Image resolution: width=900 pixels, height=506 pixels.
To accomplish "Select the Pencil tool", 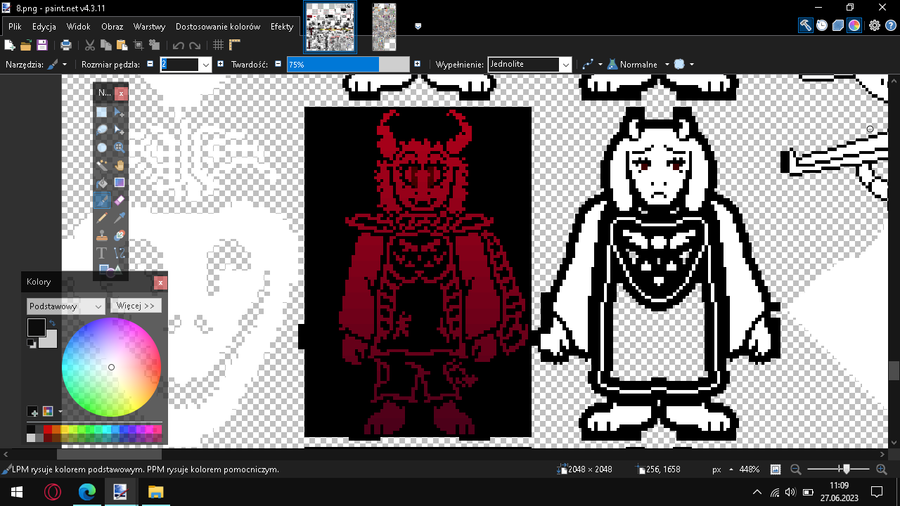I will point(102,218).
